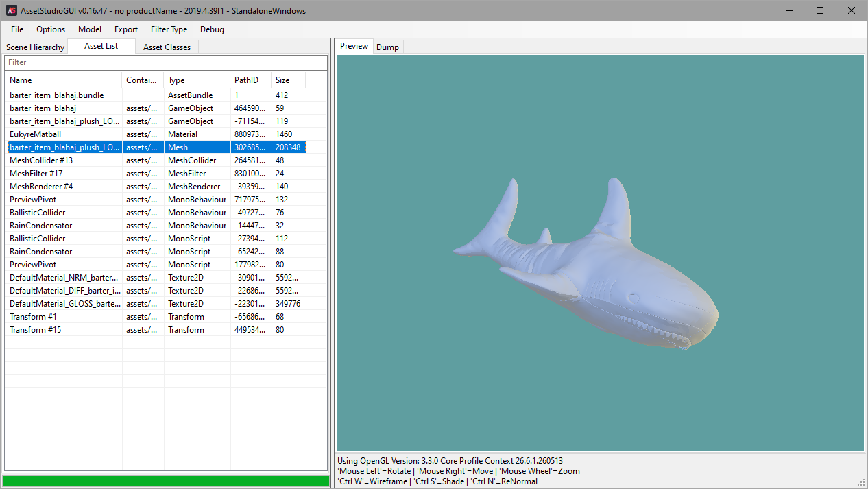Click the 208348 size value
Image resolution: width=868 pixels, height=489 pixels.
pos(288,147)
